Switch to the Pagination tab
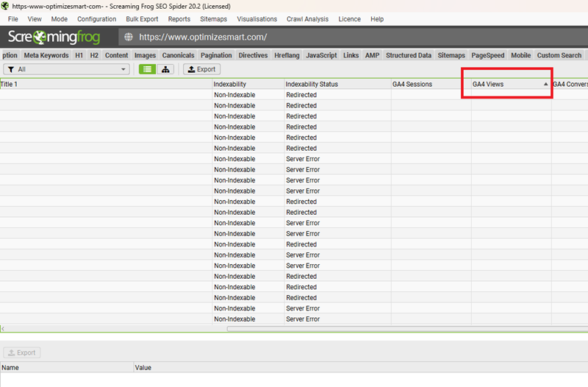 216,55
